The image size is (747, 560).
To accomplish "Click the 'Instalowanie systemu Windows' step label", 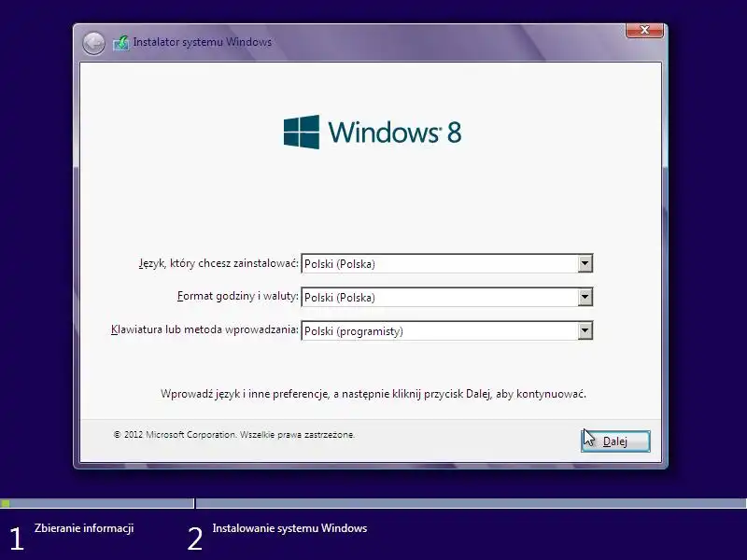I will 289,528.
